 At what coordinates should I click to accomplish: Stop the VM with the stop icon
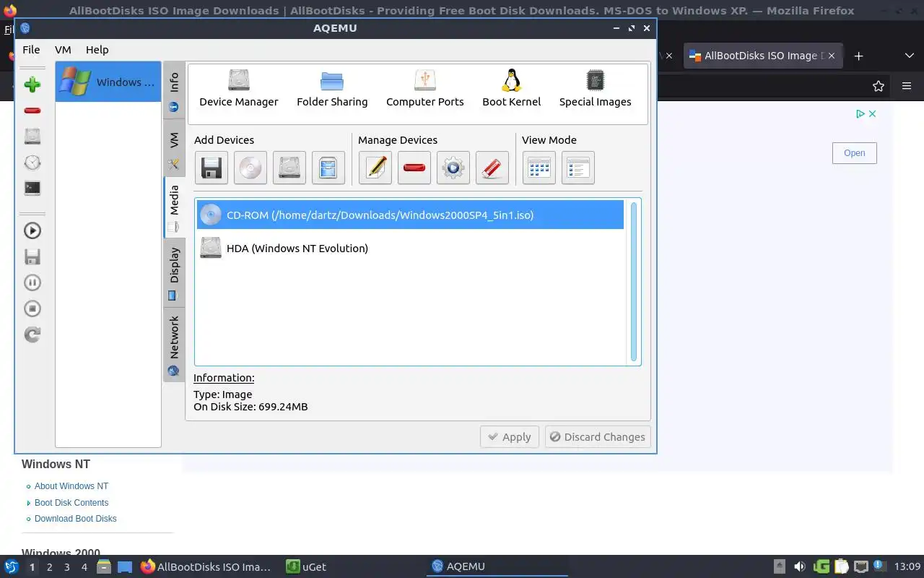32,309
